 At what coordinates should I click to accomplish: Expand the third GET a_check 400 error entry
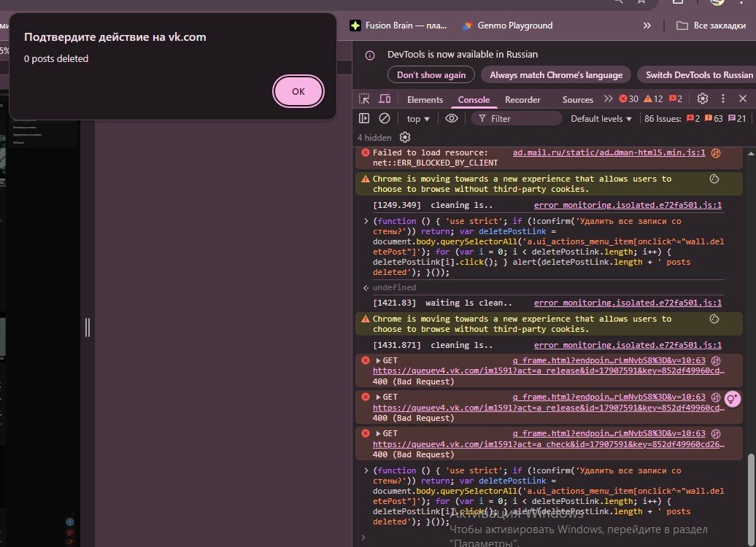(379, 434)
